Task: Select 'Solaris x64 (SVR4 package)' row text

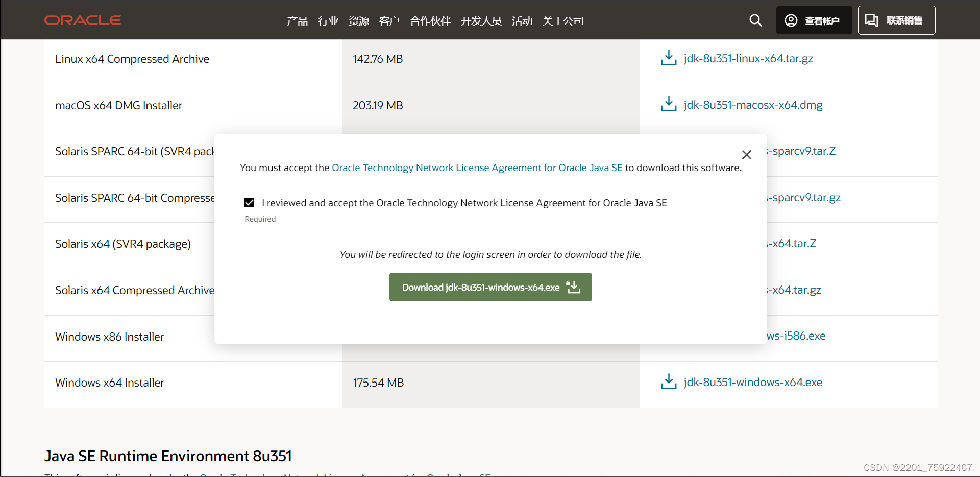Action: pyautogui.click(x=123, y=244)
